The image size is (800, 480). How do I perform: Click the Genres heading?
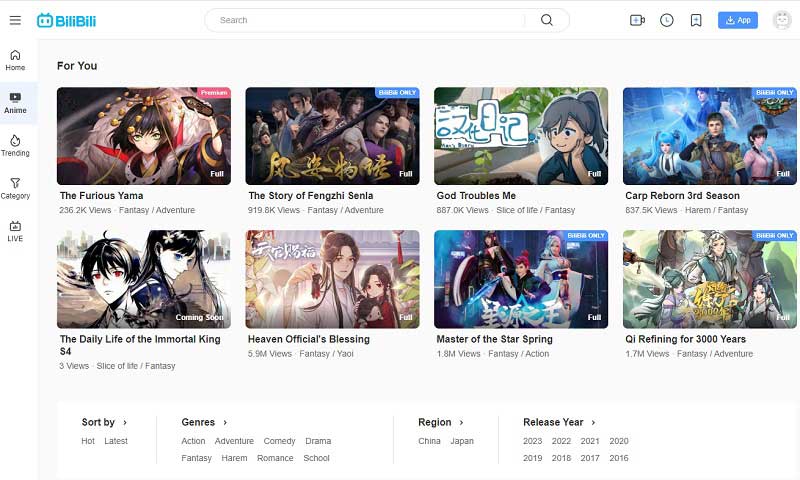198,422
